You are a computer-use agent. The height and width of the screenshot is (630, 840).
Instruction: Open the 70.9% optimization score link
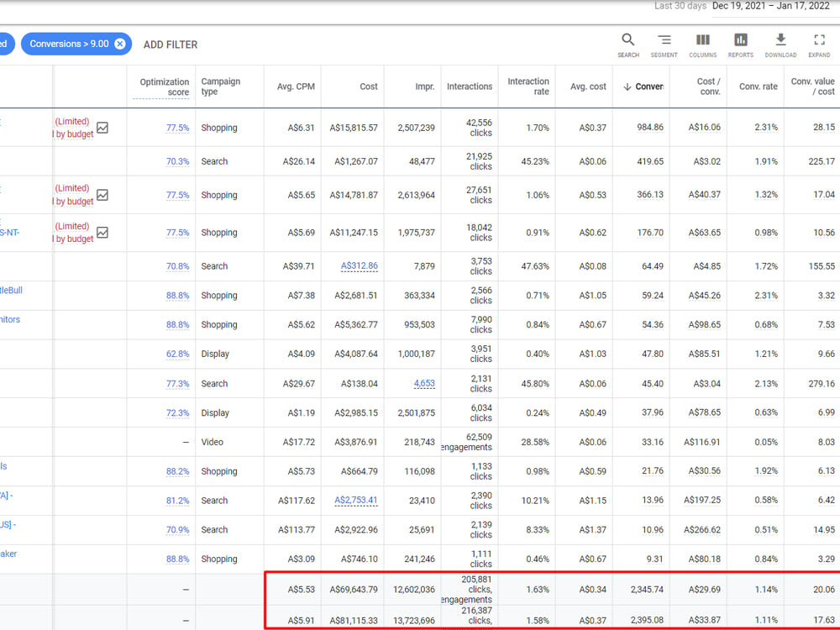[x=177, y=530]
